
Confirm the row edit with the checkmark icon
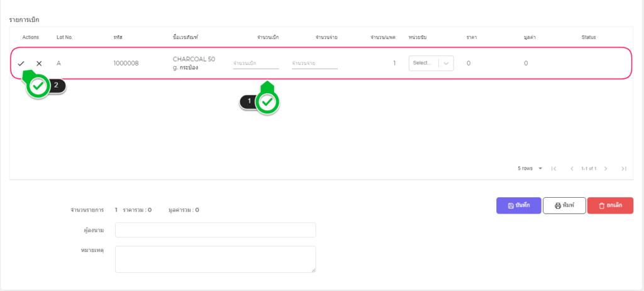[21, 64]
